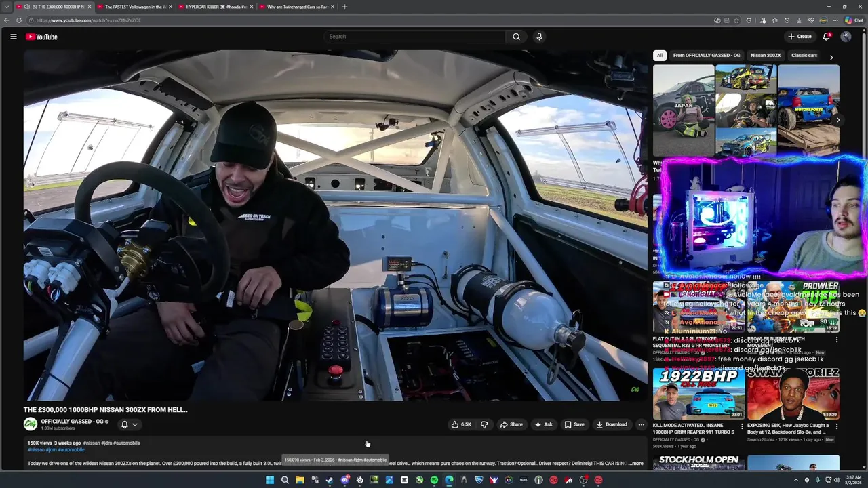This screenshot has width=868, height=488.
Task: Open the Stockholm Open 2026 thumbnail
Action: pos(698,463)
